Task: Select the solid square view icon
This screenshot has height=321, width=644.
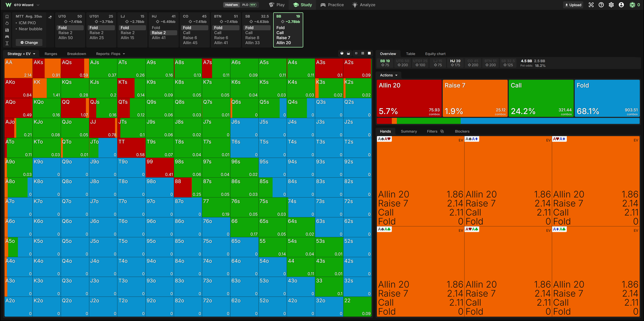Action: 369,53
